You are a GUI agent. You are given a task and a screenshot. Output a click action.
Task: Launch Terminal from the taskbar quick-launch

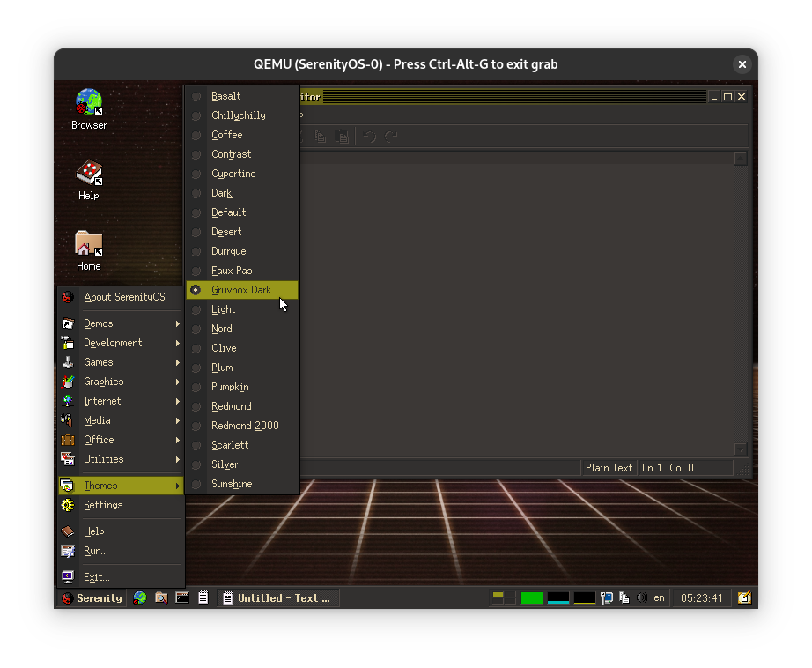click(x=182, y=598)
